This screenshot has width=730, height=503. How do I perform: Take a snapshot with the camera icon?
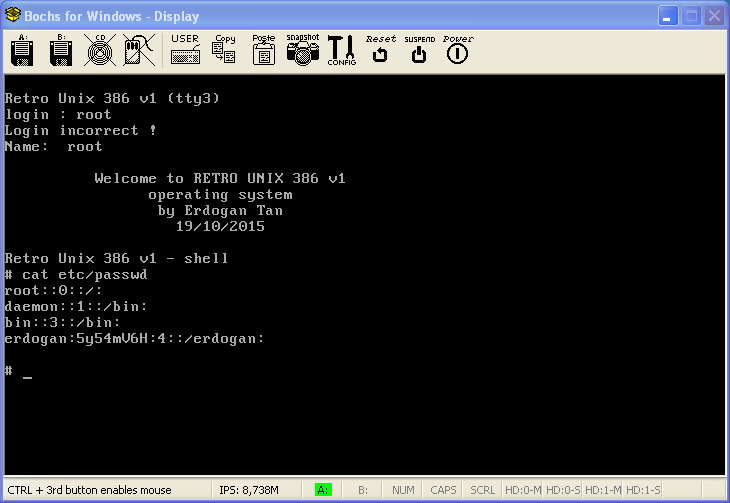(302, 50)
